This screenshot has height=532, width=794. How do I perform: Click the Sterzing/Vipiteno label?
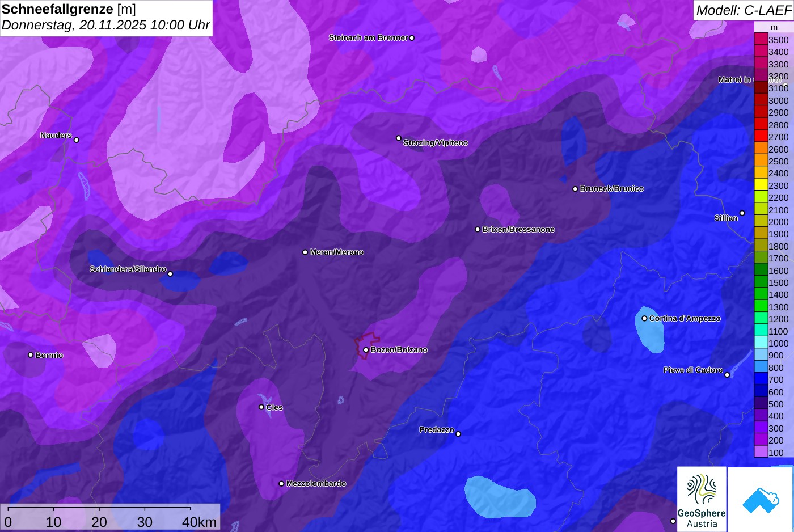pyautogui.click(x=436, y=142)
